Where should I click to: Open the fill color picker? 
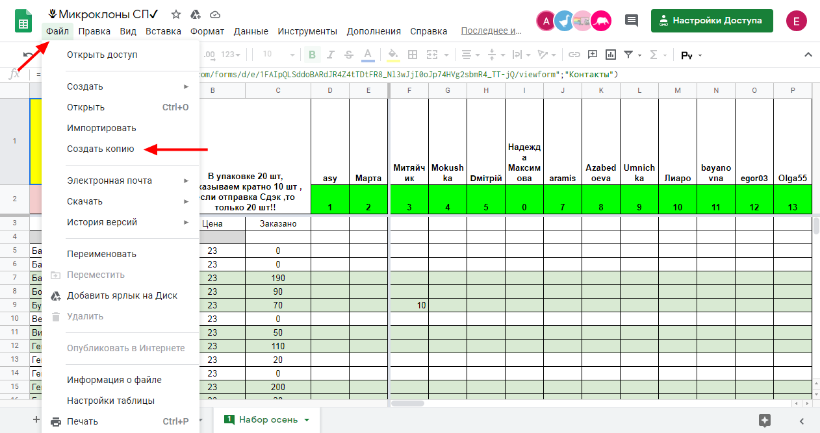[393, 55]
